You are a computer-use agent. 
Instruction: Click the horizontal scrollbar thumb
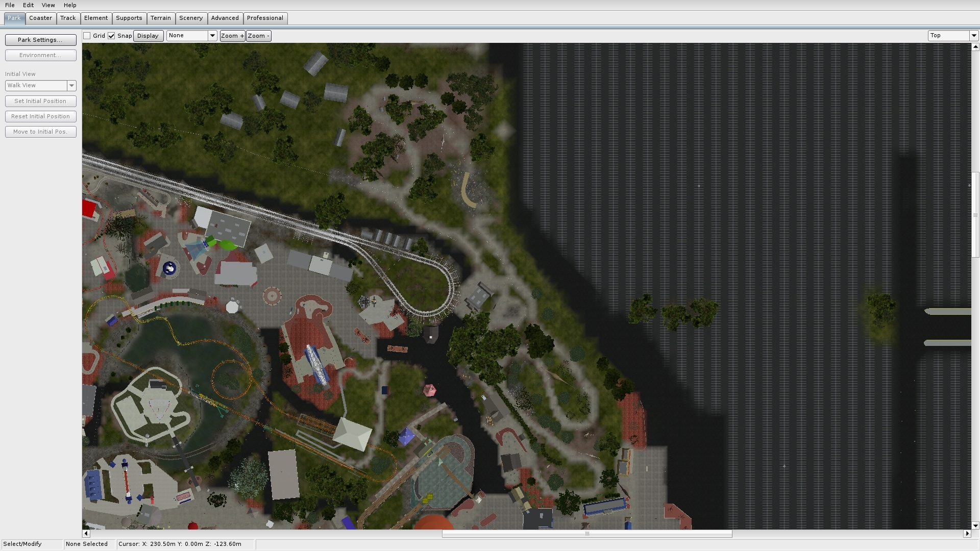(586, 534)
